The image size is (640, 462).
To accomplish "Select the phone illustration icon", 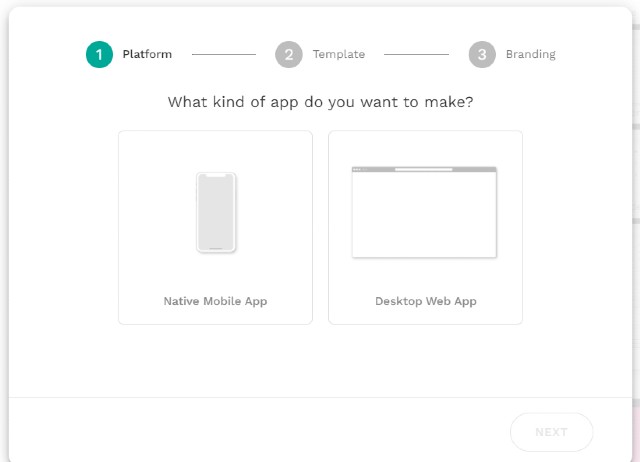I will pos(216,212).
